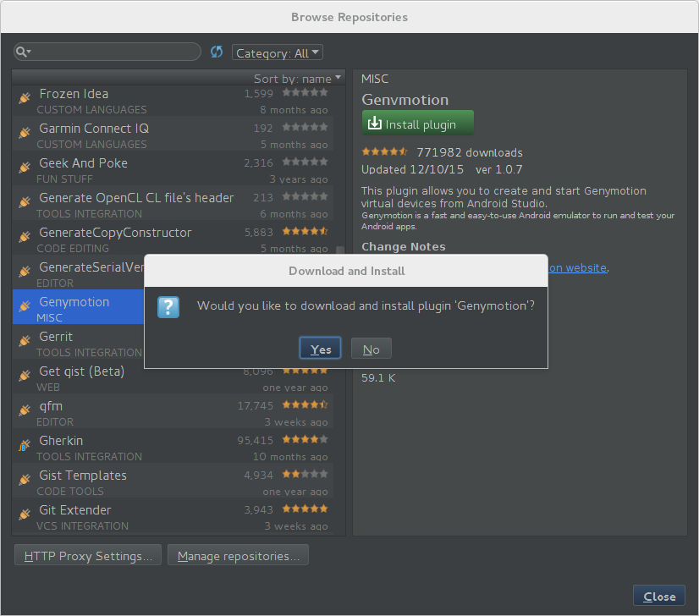The width and height of the screenshot is (699, 616).
Task: Click the plugin list scrollbar thumb
Action: 339,250
